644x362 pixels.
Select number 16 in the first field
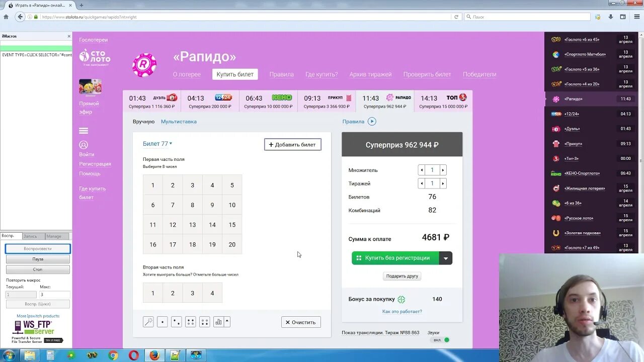click(x=153, y=244)
